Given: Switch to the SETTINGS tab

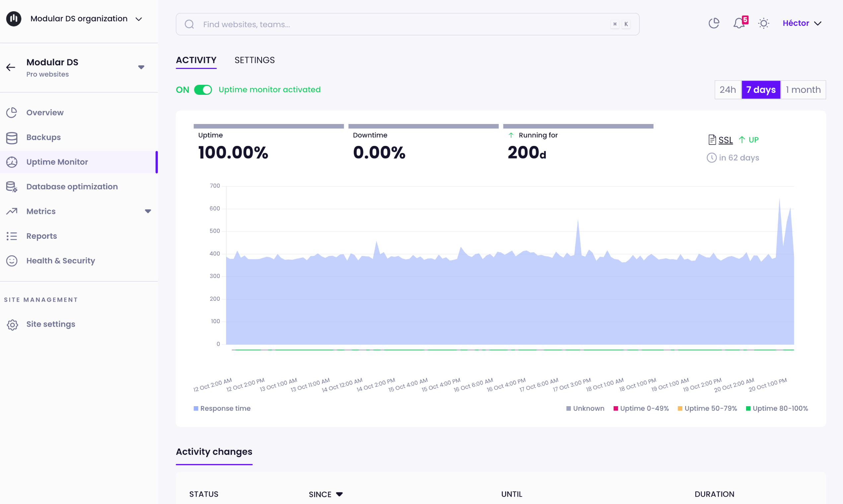Looking at the screenshot, I should coord(254,60).
